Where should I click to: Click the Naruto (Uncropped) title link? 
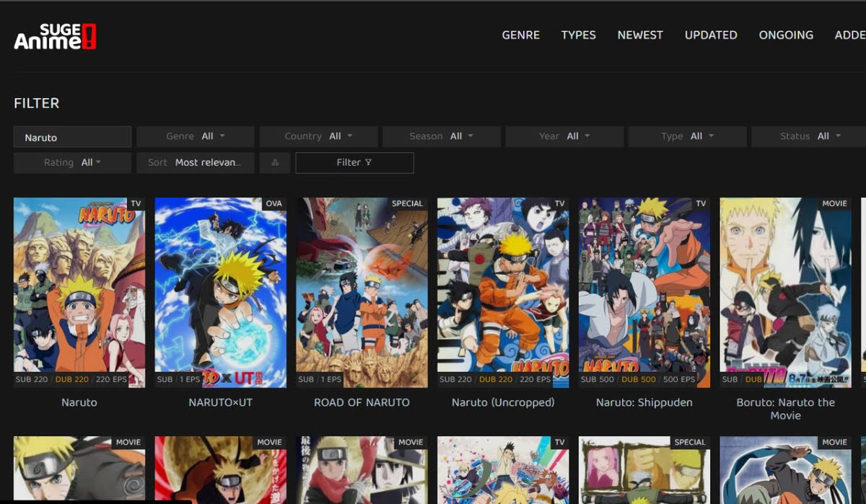pyautogui.click(x=503, y=402)
